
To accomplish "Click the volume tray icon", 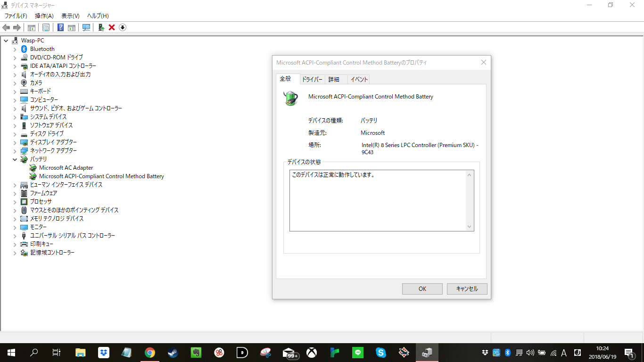I will (530, 353).
